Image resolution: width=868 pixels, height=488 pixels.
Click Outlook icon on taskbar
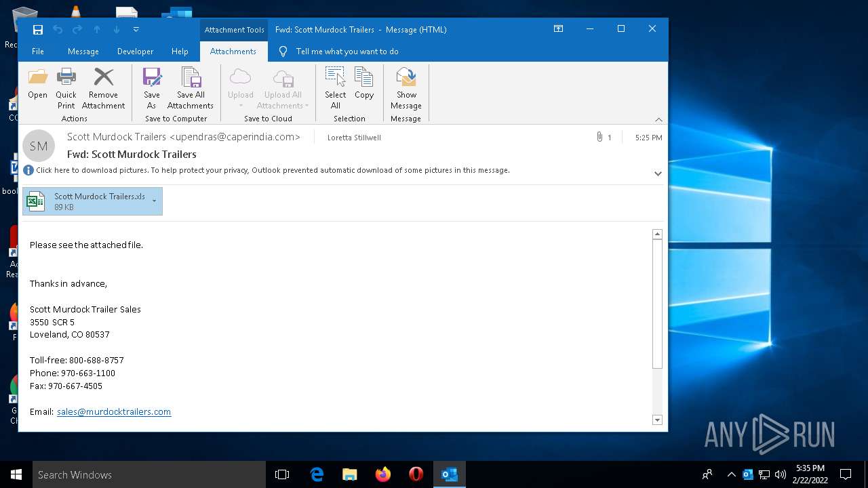pos(450,474)
